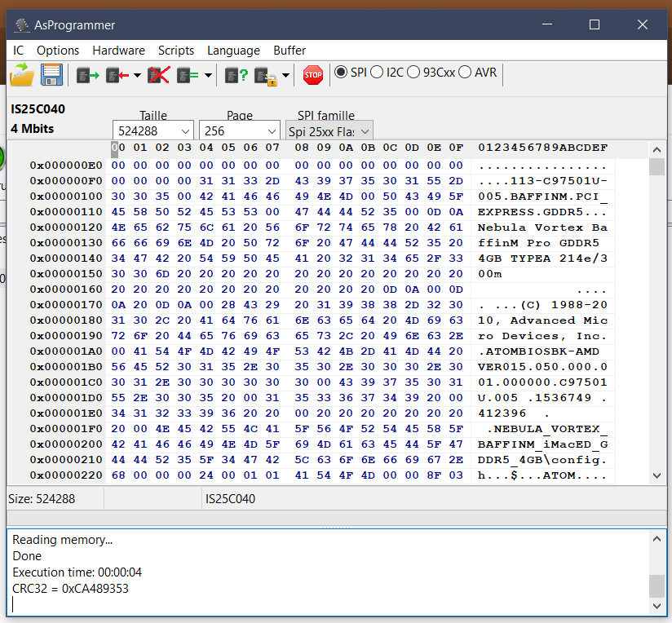The width and height of the screenshot is (672, 623).
Task: Click ASCII column header 0123456789ABCDEF
Action: (542, 148)
